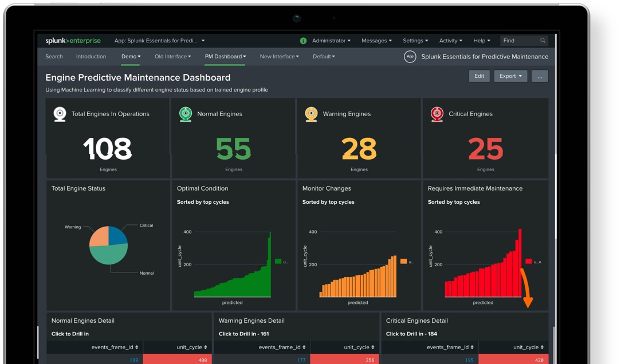Click the orange Warning pie slice
The width and height of the screenshot is (625, 364).
(100, 236)
